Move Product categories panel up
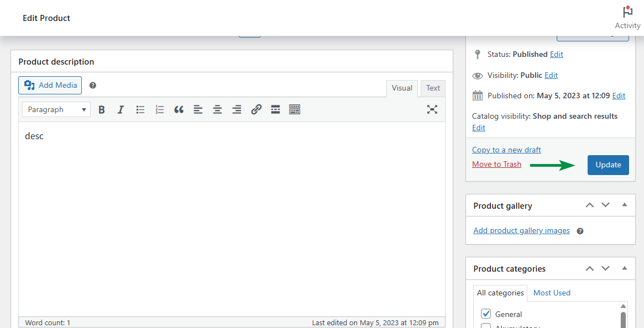 click(590, 268)
